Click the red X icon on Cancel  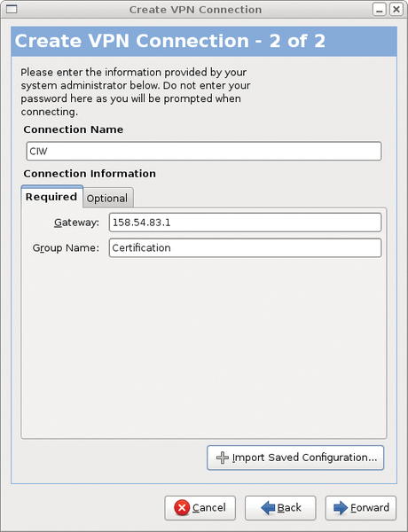pyautogui.click(x=182, y=508)
